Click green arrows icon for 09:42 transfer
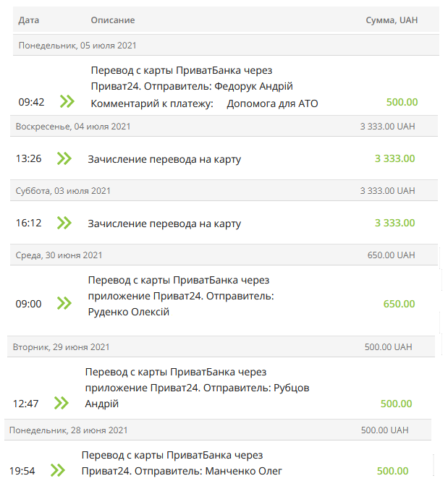This screenshot has width=448, height=481. click(x=67, y=101)
